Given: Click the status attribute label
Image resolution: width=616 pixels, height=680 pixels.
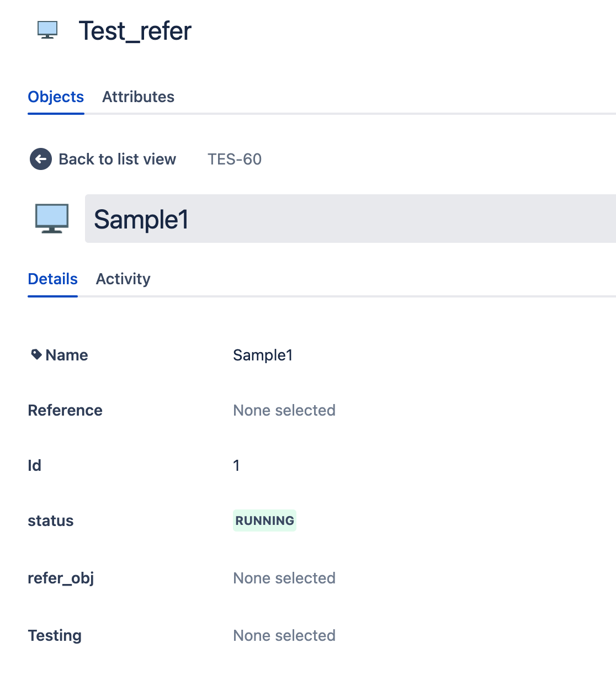Looking at the screenshot, I should [51, 520].
